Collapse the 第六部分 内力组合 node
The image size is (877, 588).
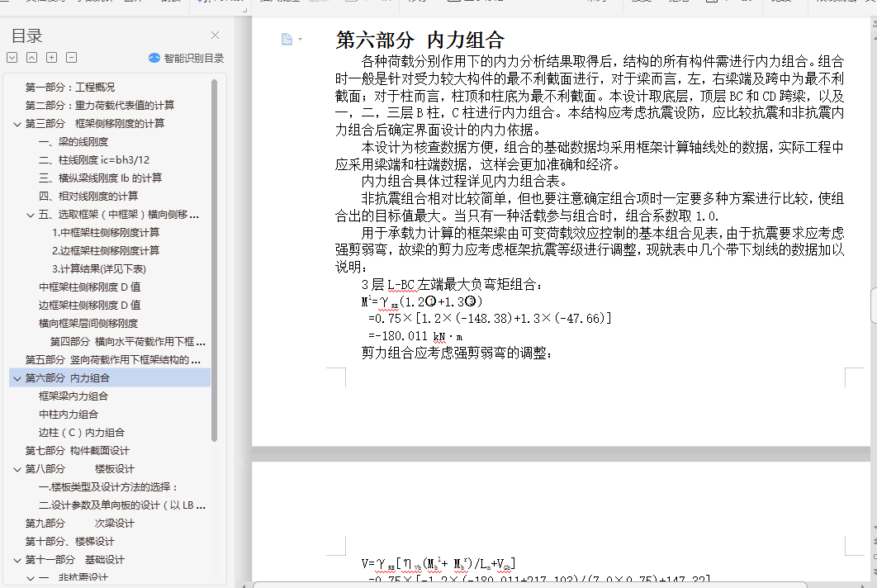(x=17, y=379)
